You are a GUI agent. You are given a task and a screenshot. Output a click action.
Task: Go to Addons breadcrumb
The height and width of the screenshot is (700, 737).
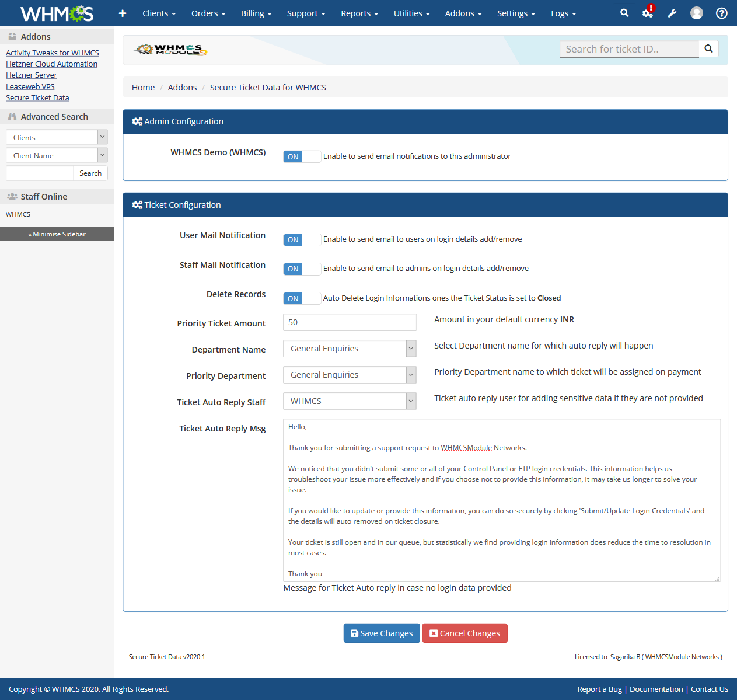(182, 88)
